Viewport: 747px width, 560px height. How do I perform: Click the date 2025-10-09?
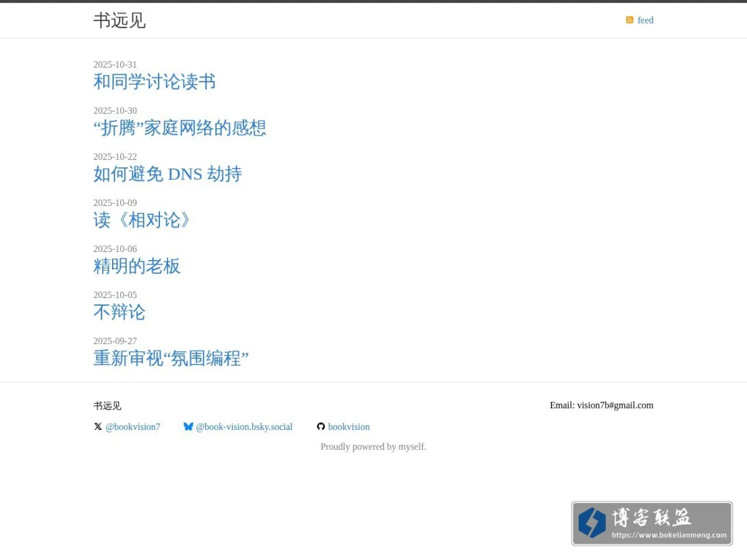click(115, 203)
